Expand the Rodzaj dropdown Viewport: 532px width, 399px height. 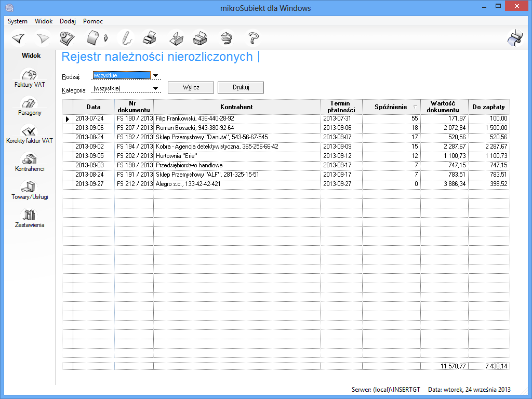point(155,76)
